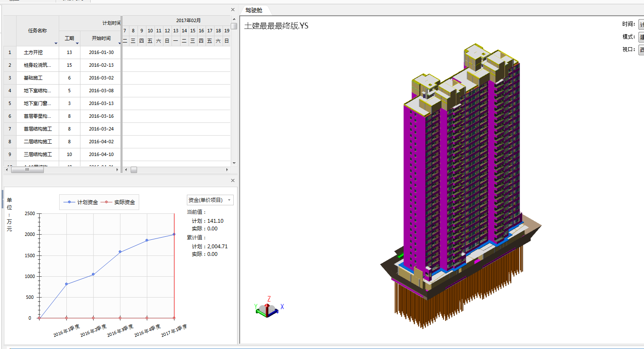The width and height of the screenshot is (644, 349).
Task: Click the Gantt timeline scrollbar thumb
Action: pos(134,170)
